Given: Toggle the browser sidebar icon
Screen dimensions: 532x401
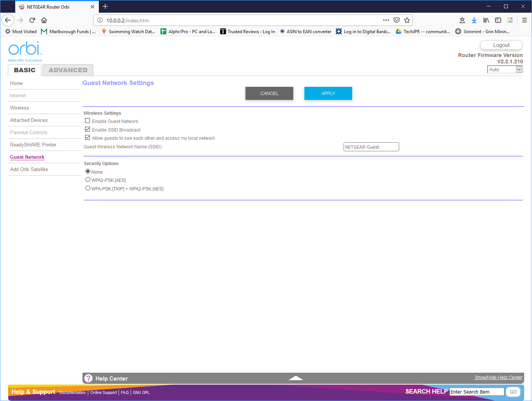Looking at the screenshot, I should 498,20.
